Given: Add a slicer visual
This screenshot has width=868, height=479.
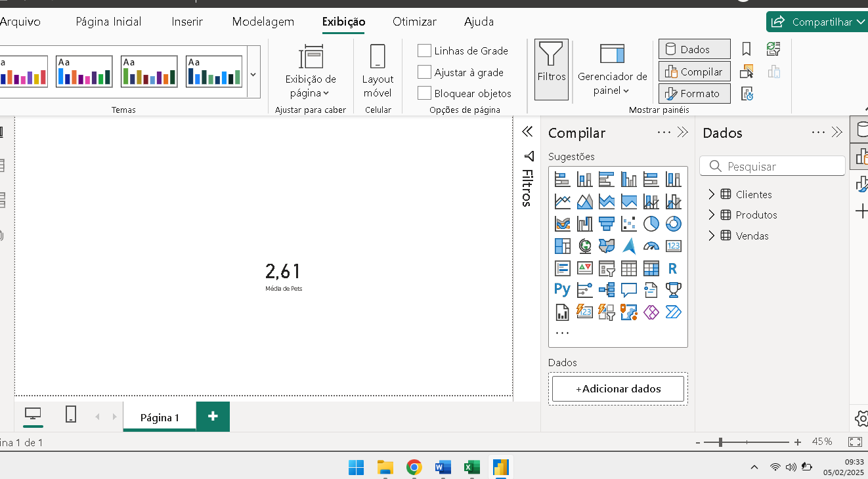Looking at the screenshot, I should [x=607, y=268].
